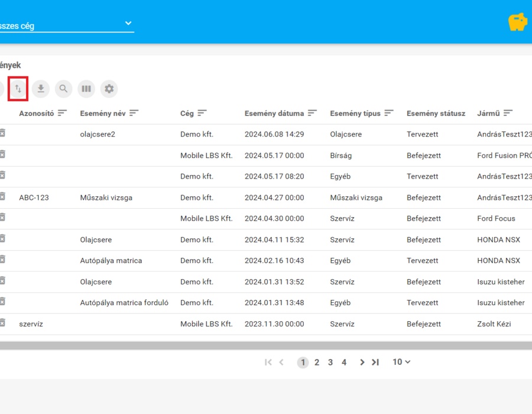Go to page 3
Screen dimensions: 532x414
pyautogui.click(x=330, y=363)
